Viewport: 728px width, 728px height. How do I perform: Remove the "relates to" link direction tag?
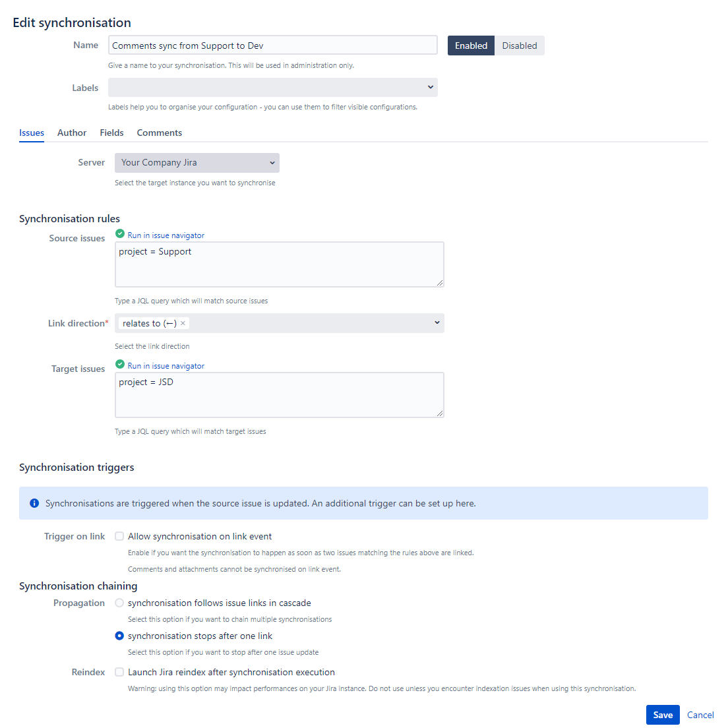click(183, 323)
